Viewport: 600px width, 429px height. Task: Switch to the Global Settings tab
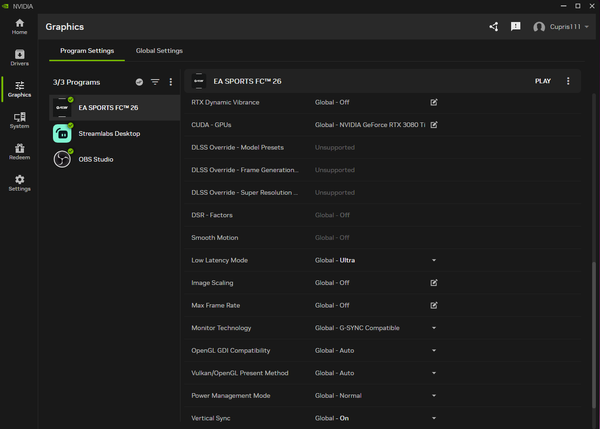(159, 51)
